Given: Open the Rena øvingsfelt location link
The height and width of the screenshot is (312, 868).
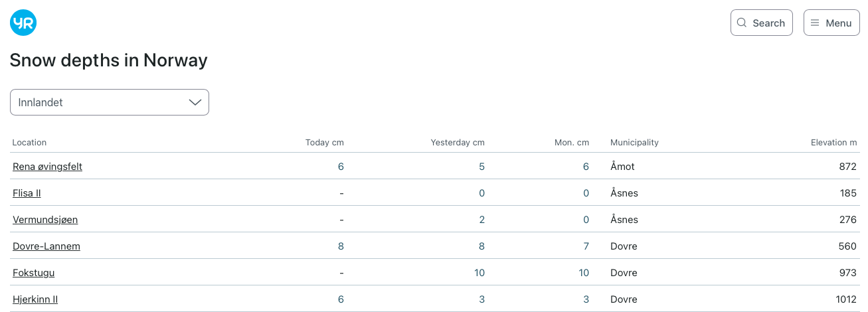Looking at the screenshot, I should coord(47,167).
